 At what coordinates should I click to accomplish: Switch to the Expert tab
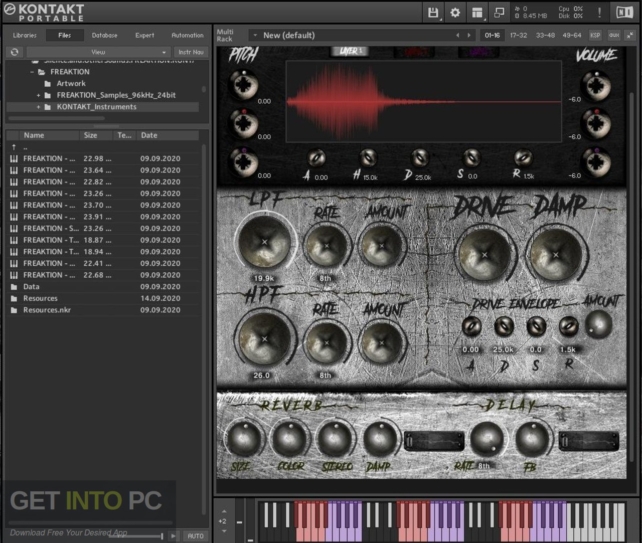click(145, 36)
